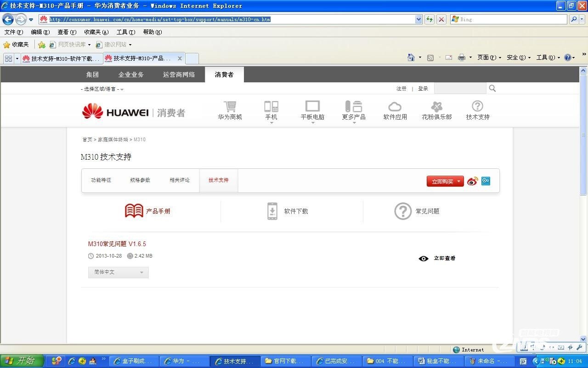Open the 更多产品 more products icon
This screenshot has height=368, width=588.
354,106
